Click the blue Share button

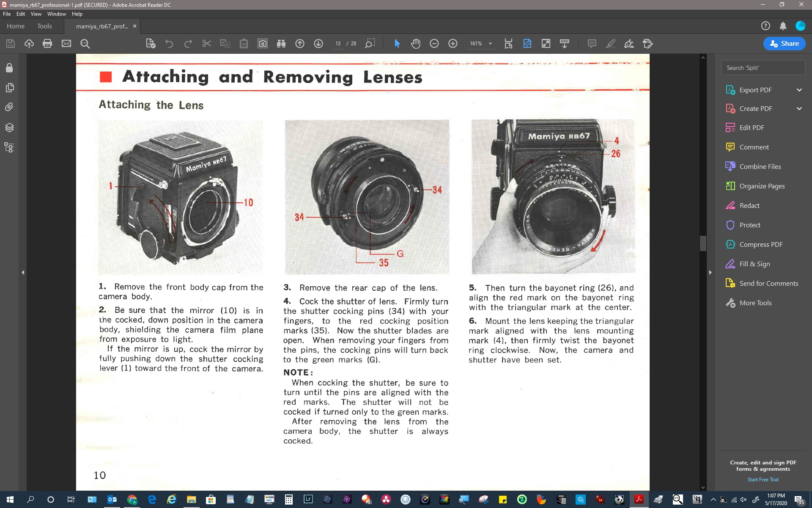784,44
